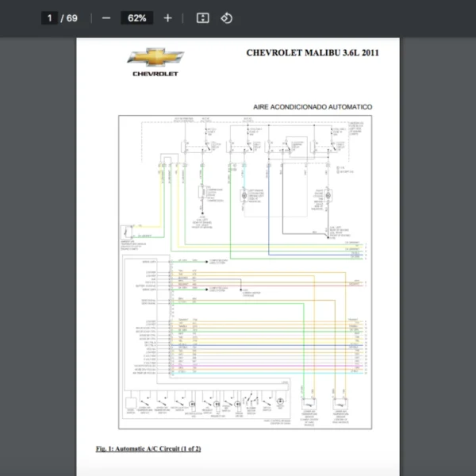Click the mode switch box in the diagram

click(130, 401)
